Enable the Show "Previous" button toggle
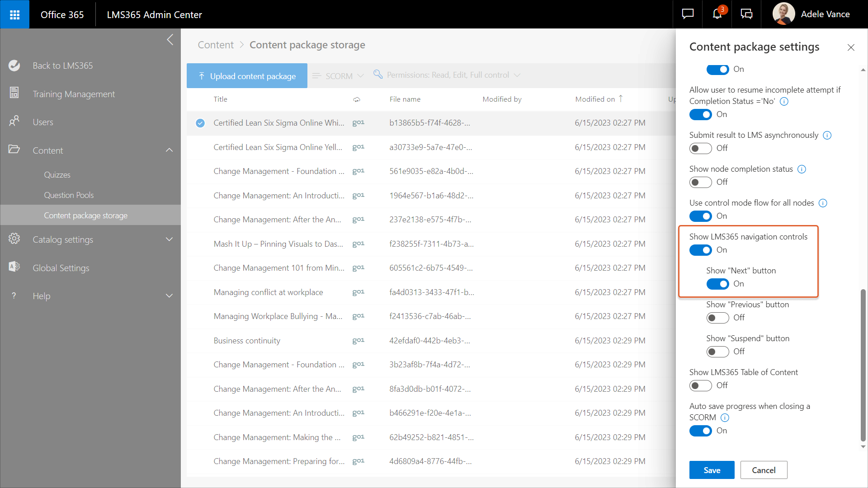 (717, 318)
